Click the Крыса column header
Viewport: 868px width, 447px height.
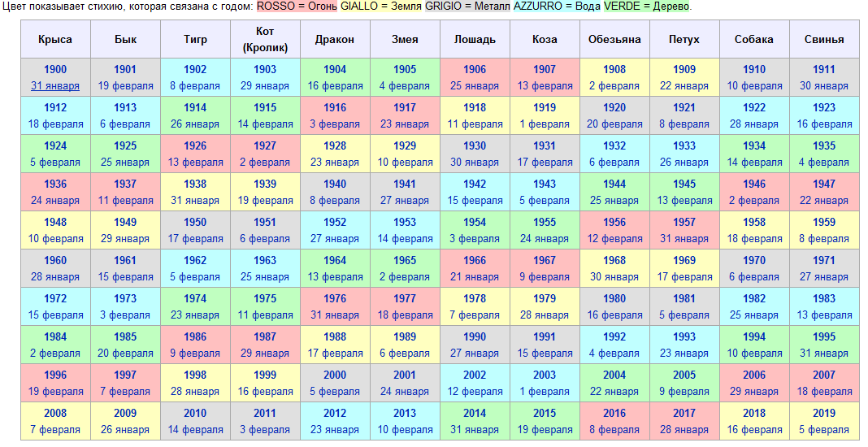click(55, 40)
